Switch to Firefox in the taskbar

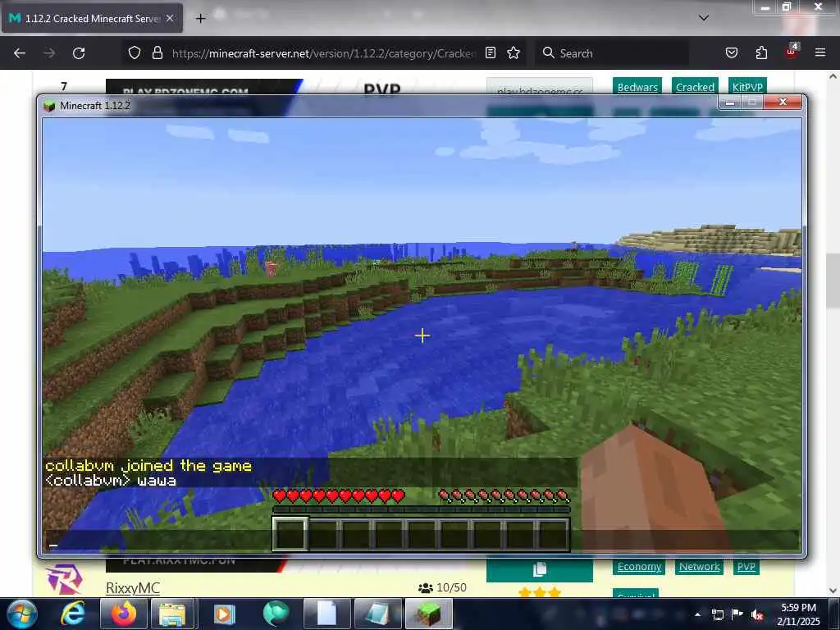pos(124,614)
